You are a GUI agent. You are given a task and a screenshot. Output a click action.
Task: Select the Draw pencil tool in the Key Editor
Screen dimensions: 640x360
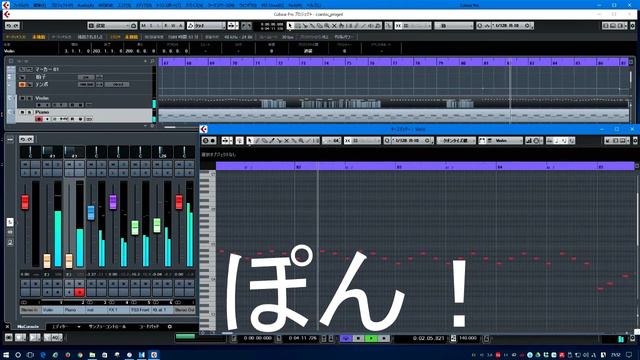[257, 140]
